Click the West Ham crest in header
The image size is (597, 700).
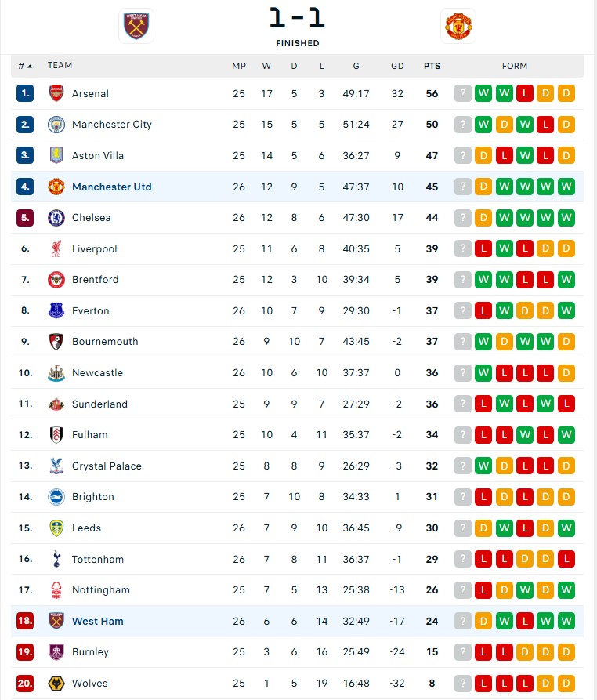pyautogui.click(x=136, y=26)
